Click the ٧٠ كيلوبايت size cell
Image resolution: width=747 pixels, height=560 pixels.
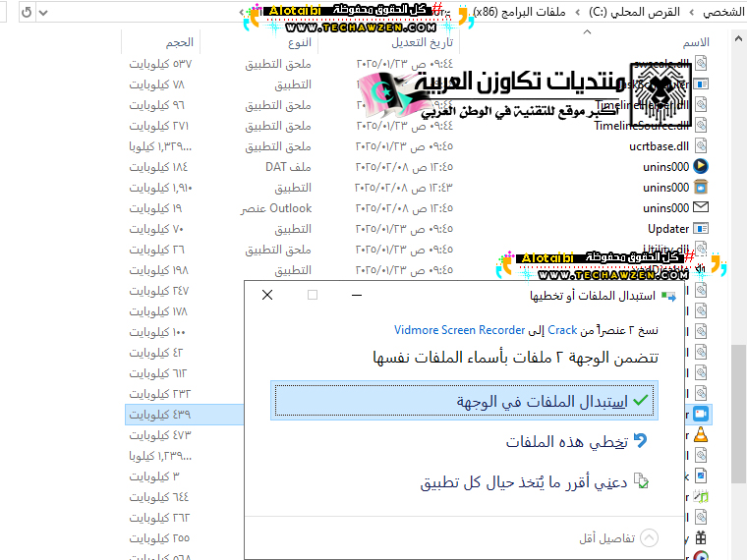156,229
